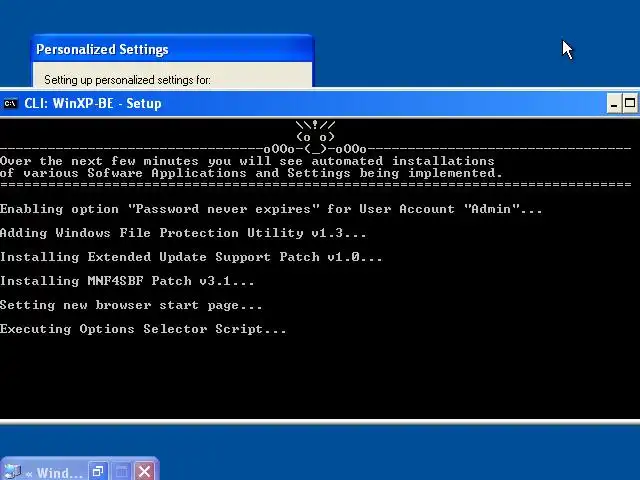Click the command prompt icon in CLI title bar
Screen dimensions: 640x480
10,104
